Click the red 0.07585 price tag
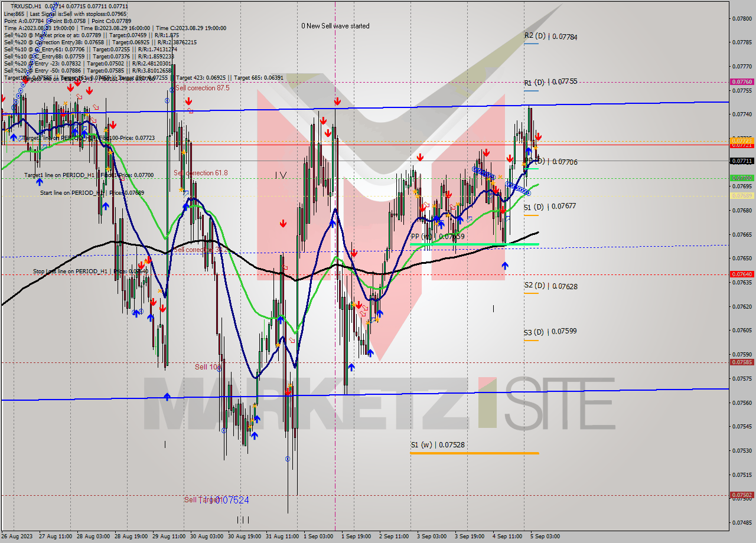This screenshot has width=756, height=543. tap(742, 362)
